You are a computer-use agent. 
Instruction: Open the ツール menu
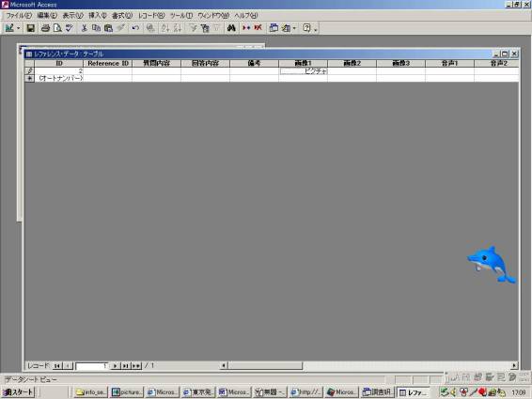(x=181, y=16)
